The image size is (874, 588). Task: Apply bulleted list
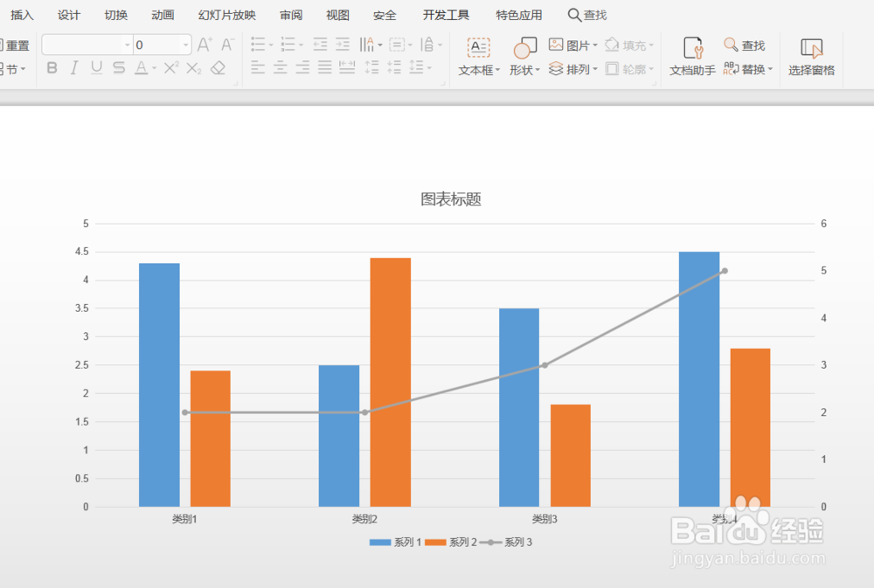point(258,44)
